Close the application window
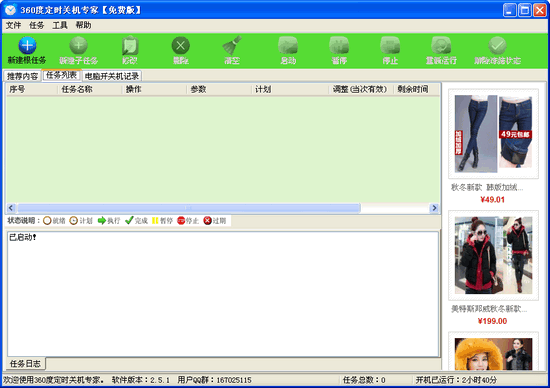The width and height of the screenshot is (550, 388). [539, 10]
